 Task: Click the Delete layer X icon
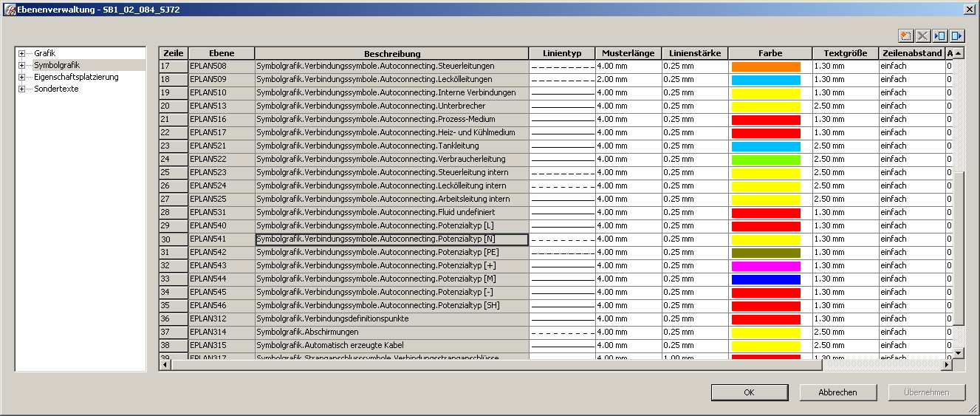[922, 35]
